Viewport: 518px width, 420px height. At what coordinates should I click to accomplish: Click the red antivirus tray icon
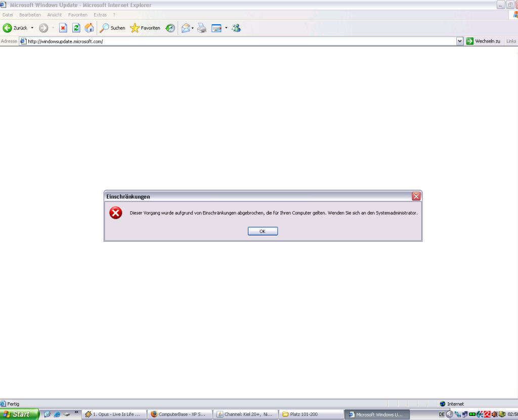pos(487,414)
